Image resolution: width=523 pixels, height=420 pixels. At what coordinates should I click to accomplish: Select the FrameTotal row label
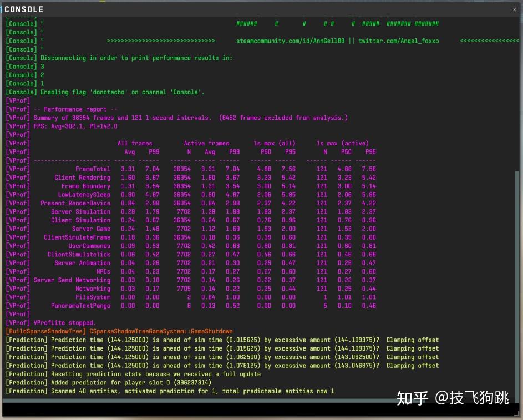pyautogui.click(x=93, y=169)
